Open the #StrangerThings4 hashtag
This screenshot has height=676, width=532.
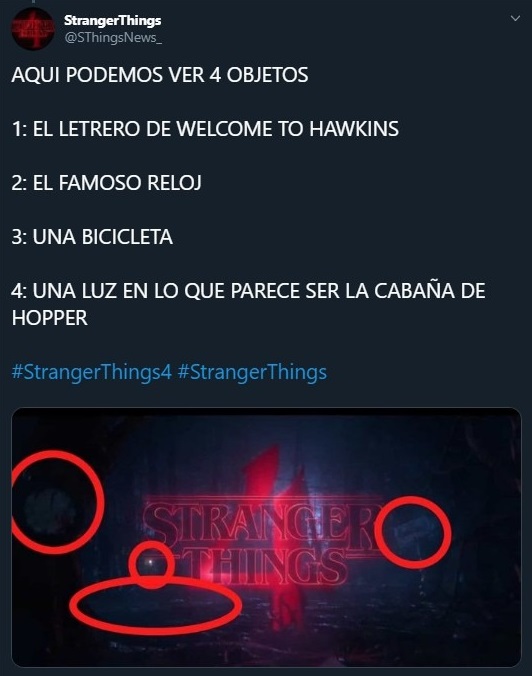pos(92,372)
